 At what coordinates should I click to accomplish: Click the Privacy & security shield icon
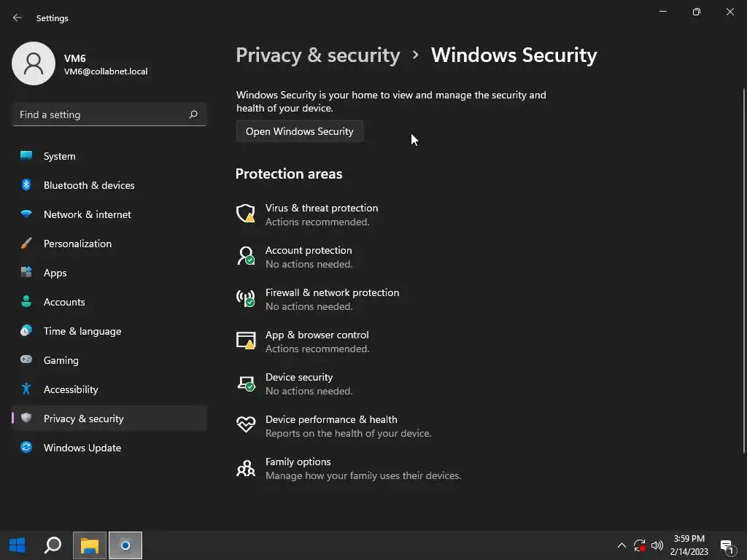[x=26, y=418]
